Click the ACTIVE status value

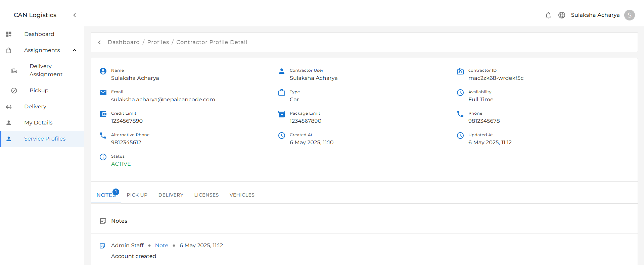[121, 164]
